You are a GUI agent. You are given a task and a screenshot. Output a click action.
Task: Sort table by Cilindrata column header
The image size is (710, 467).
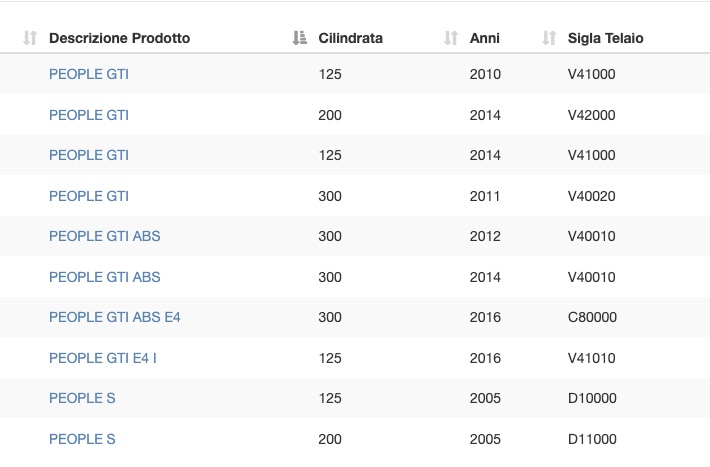tap(350, 38)
